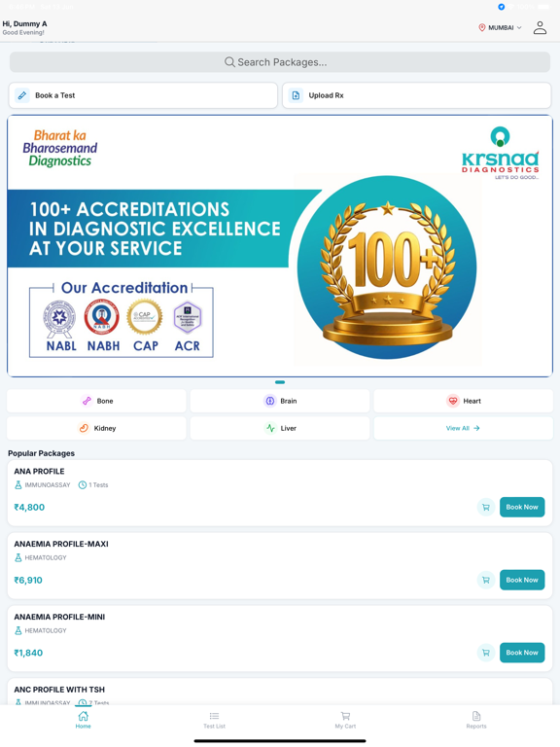Click the document icon beside Upload Rx

coord(296,95)
